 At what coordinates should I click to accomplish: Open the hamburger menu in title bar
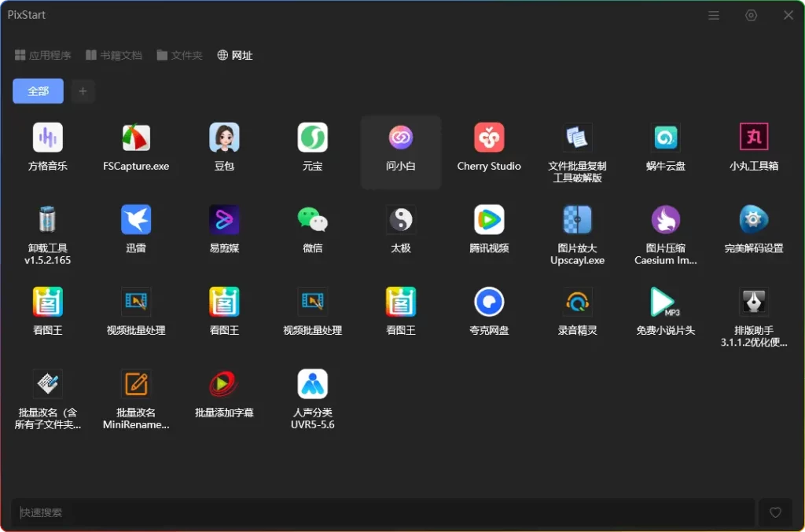[x=714, y=16]
